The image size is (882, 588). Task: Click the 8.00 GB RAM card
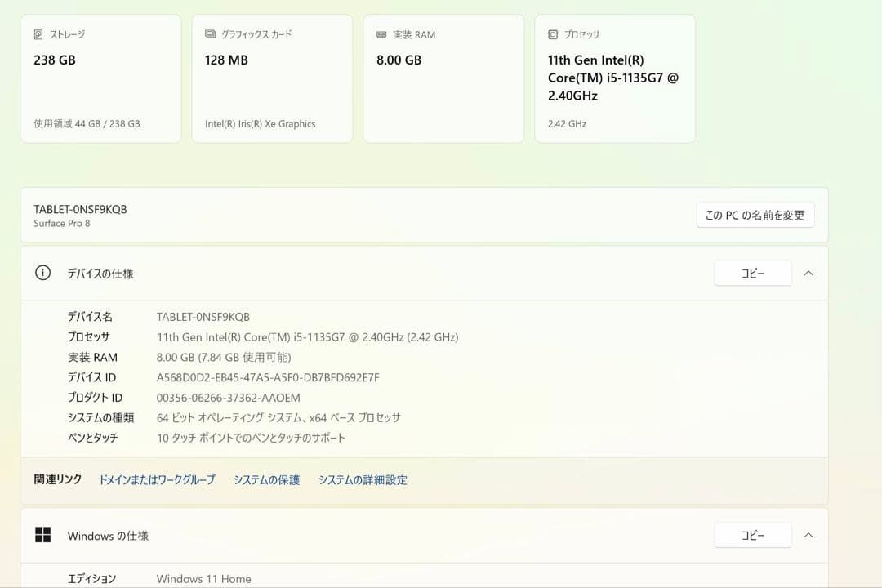443,78
